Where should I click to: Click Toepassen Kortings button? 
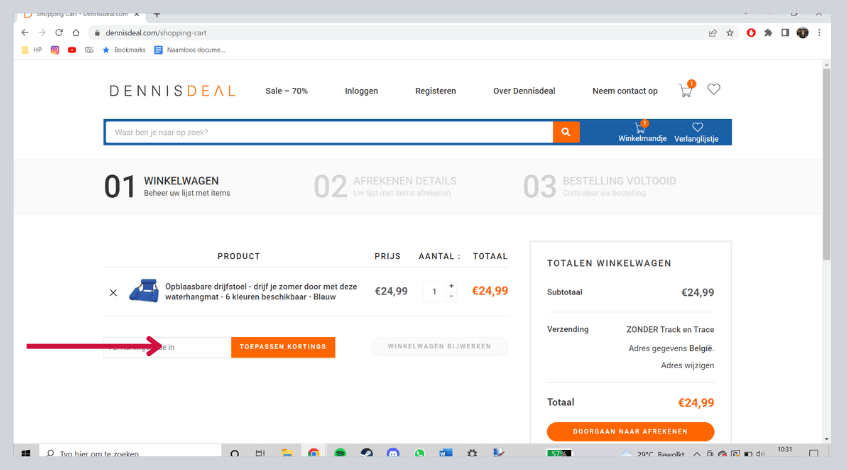[283, 347]
